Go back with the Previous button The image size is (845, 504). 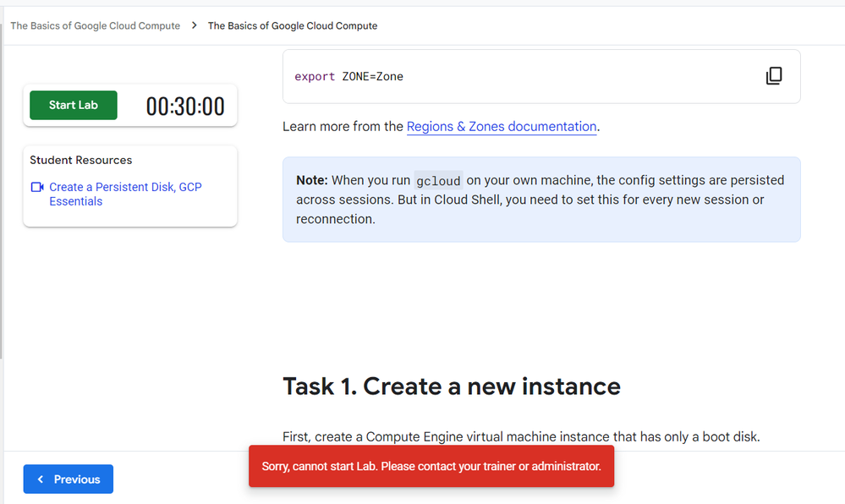point(69,479)
